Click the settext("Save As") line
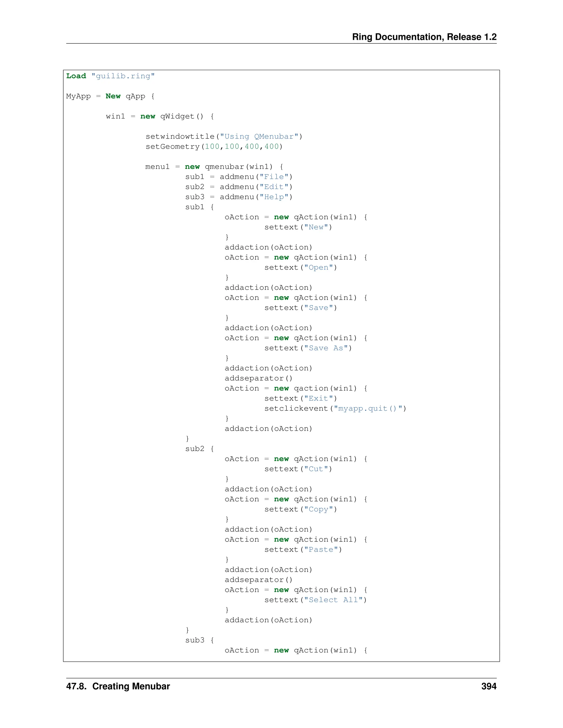The width and height of the screenshot is (563, 728). 308,348
